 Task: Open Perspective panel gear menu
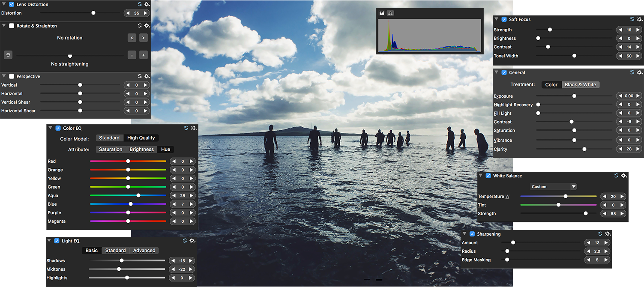click(147, 76)
